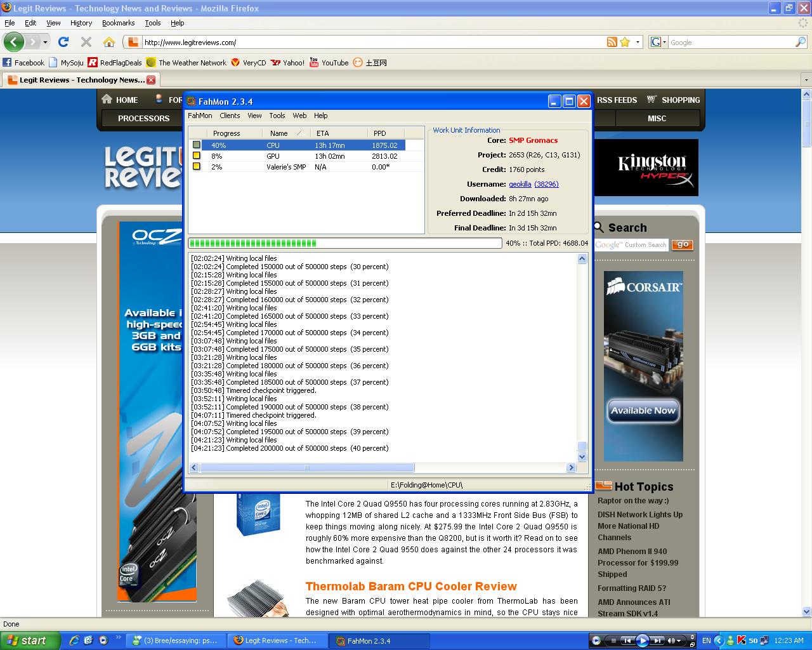This screenshot has width=812, height=650.
Task: Click FahMon log scroll down arrow
Action: click(582, 456)
